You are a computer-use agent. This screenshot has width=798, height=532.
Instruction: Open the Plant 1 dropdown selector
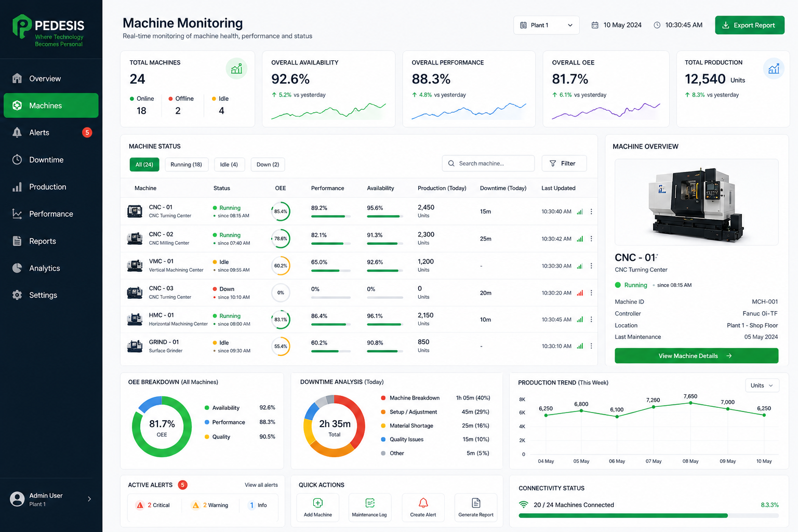click(x=547, y=25)
